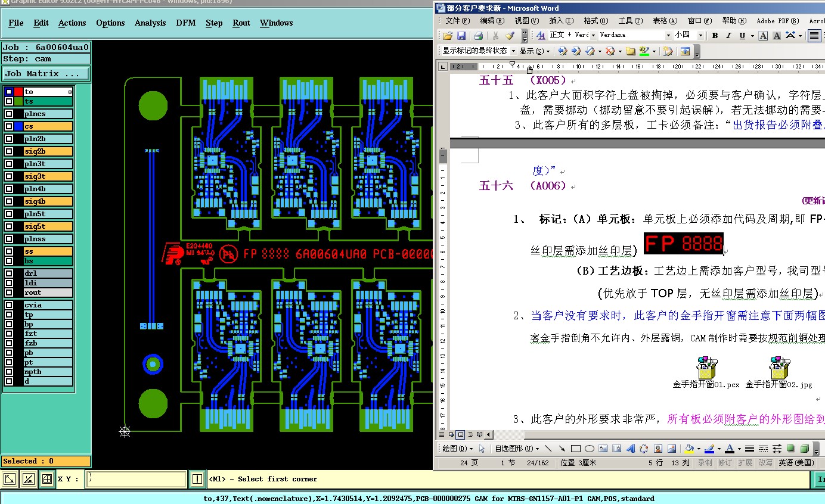
Task: Click the Select Objects pointer icon
Action: 482,449
